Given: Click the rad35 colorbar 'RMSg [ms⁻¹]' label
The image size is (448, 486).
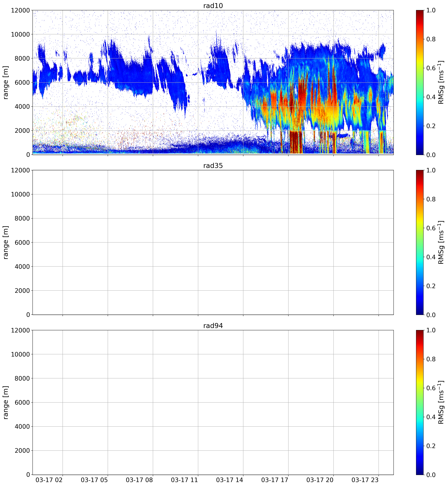Looking at the screenshot, I should click(x=441, y=243).
